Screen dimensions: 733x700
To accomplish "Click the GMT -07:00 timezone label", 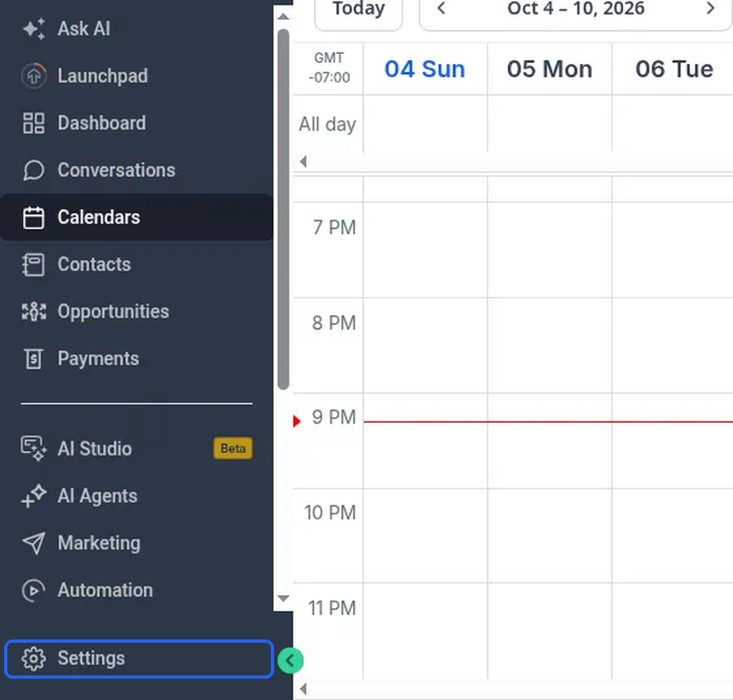I will click(329, 68).
